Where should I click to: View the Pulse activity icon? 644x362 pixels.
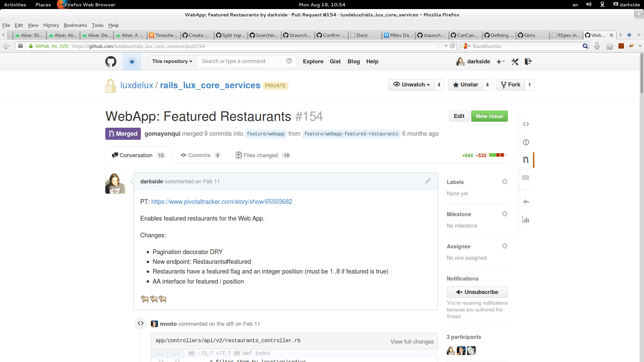526,201
